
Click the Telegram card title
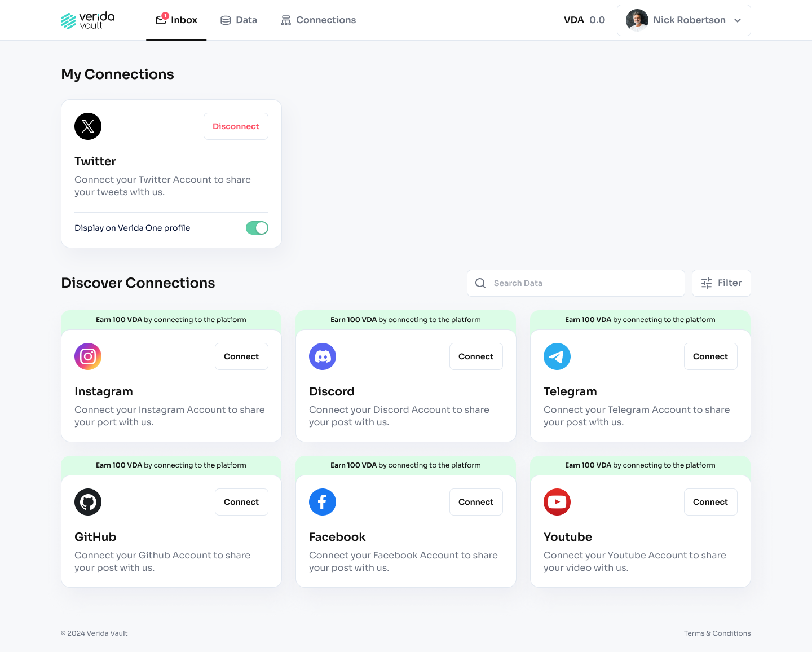pos(570,391)
